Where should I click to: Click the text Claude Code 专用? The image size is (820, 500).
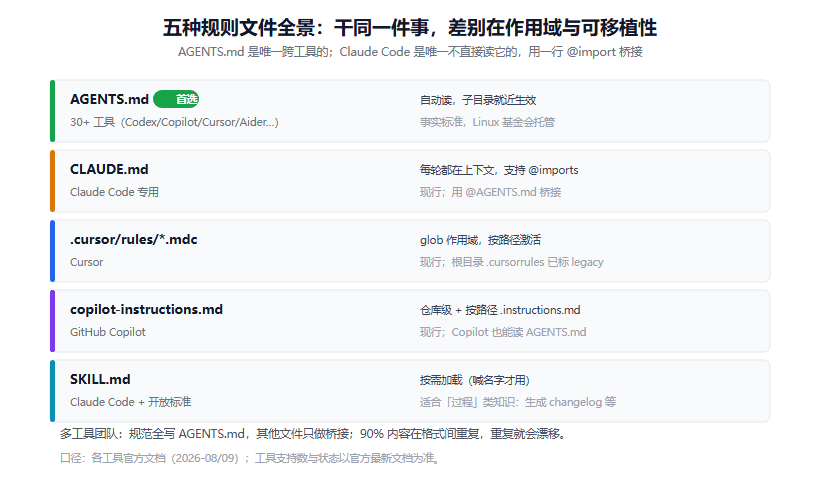click(115, 192)
